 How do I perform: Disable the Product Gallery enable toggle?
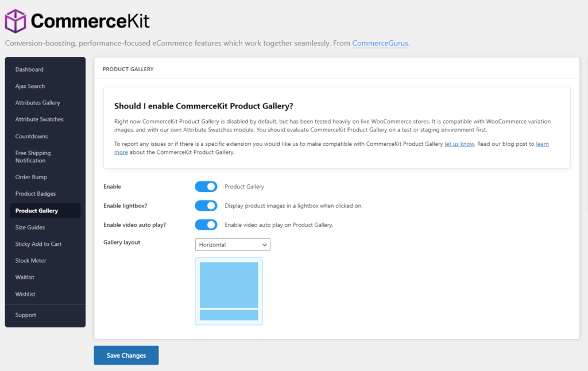[x=206, y=186]
